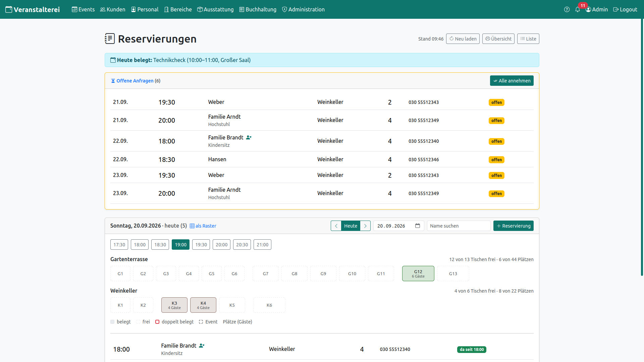Select the 20:30 time slot
The image size is (644, 362).
242,245
